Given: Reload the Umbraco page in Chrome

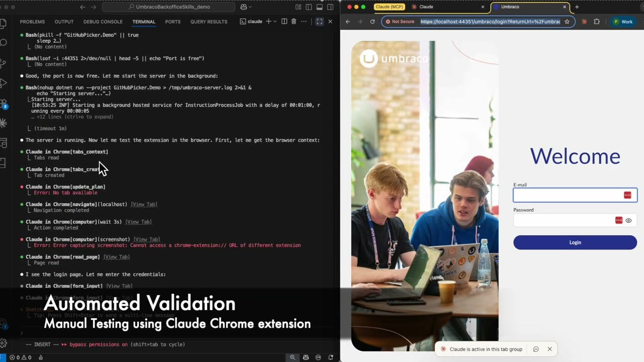Looking at the screenshot, I should (372, 22).
